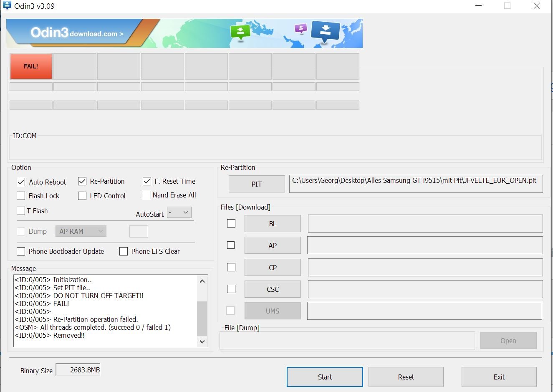Open the AutoStart dropdown

click(179, 212)
